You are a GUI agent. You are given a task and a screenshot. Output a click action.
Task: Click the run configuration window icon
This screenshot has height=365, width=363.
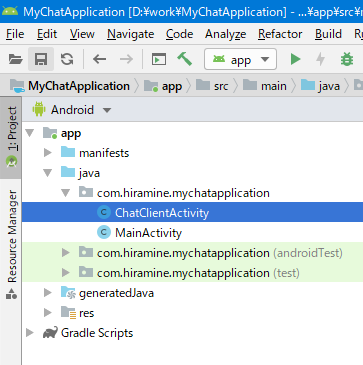(159, 59)
